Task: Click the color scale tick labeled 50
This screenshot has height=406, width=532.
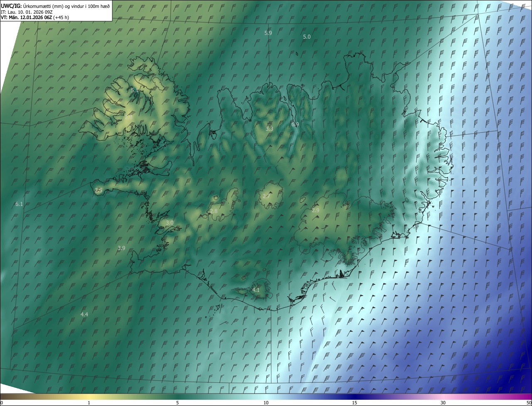Action: tap(529, 403)
